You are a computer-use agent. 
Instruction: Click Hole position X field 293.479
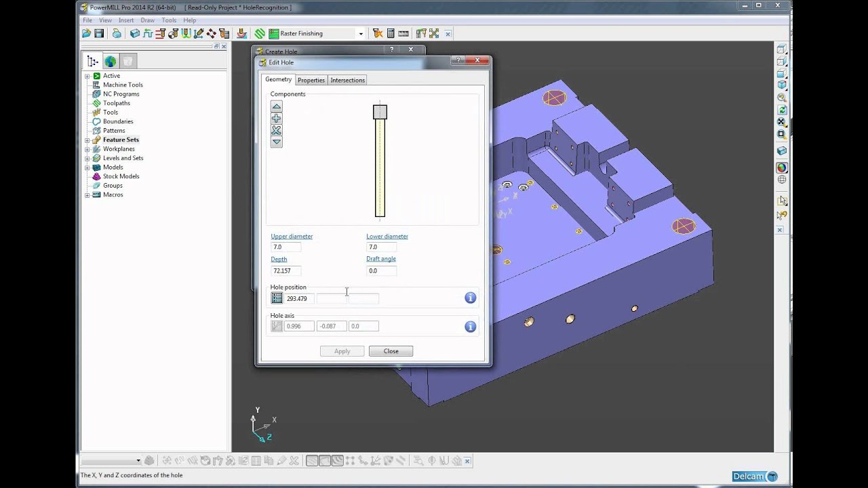pyautogui.click(x=299, y=298)
